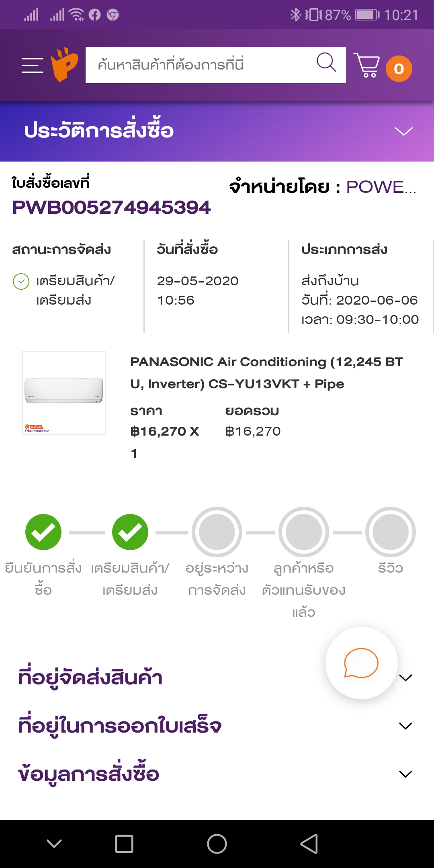Select the 'อยู่ระหว่างการจัดส่ง' progress step

click(x=217, y=532)
